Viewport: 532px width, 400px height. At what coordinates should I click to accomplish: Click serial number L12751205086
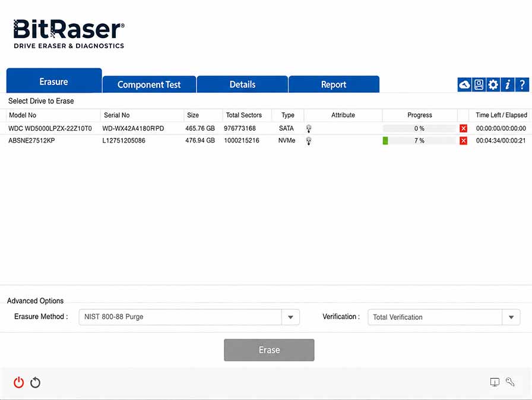(x=124, y=141)
